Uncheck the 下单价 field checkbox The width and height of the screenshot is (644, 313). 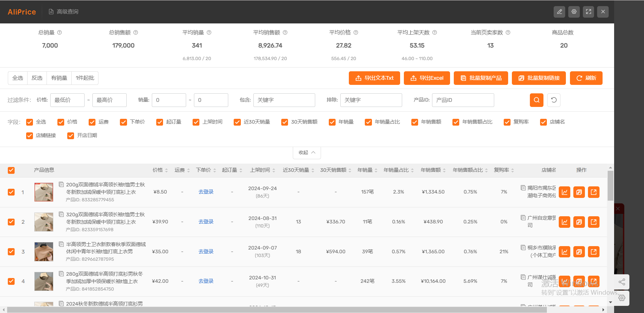click(x=123, y=122)
